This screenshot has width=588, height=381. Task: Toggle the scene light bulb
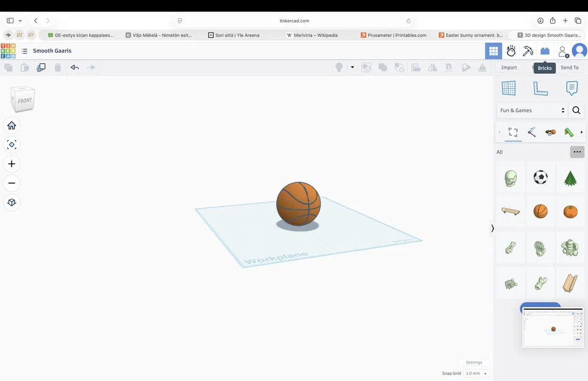click(x=339, y=67)
